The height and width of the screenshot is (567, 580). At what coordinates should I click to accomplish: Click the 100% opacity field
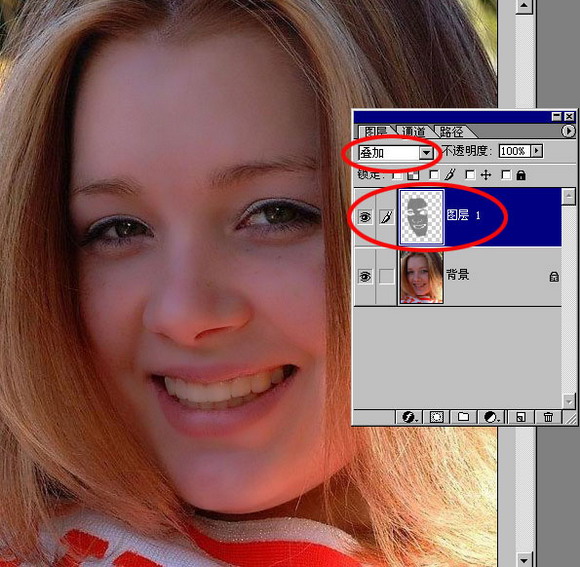tap(514, 151)
